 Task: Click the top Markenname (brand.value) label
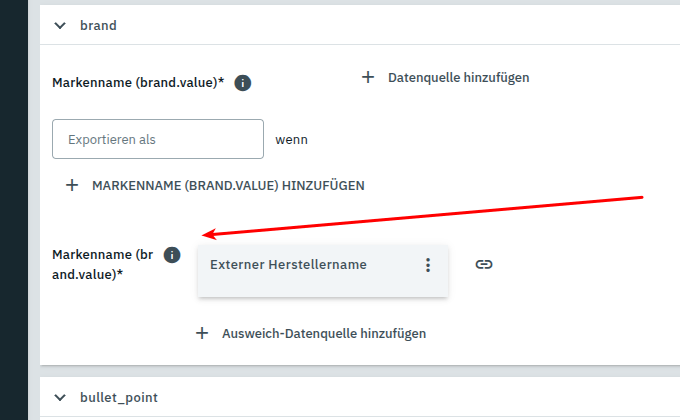tap(137, 83)
